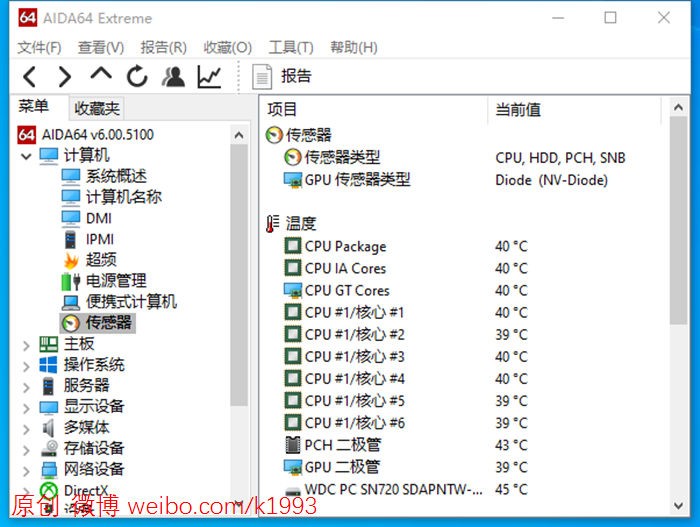Select the CPU #1/核心 #2 row
The image size is (700, 527).
pos(463,335)
